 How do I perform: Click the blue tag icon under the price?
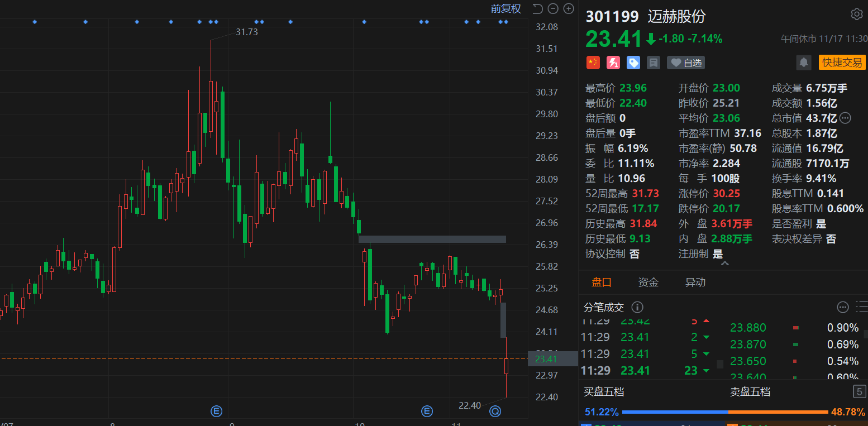coord(633,63)
